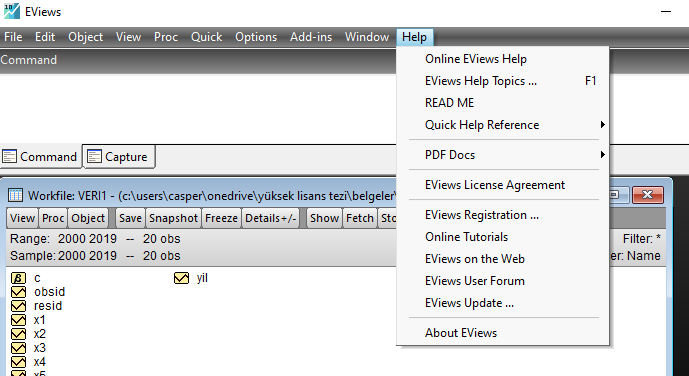This screenshot has height=376, width=689.
Task: Select the obsid series name
Action: (50, 292)
